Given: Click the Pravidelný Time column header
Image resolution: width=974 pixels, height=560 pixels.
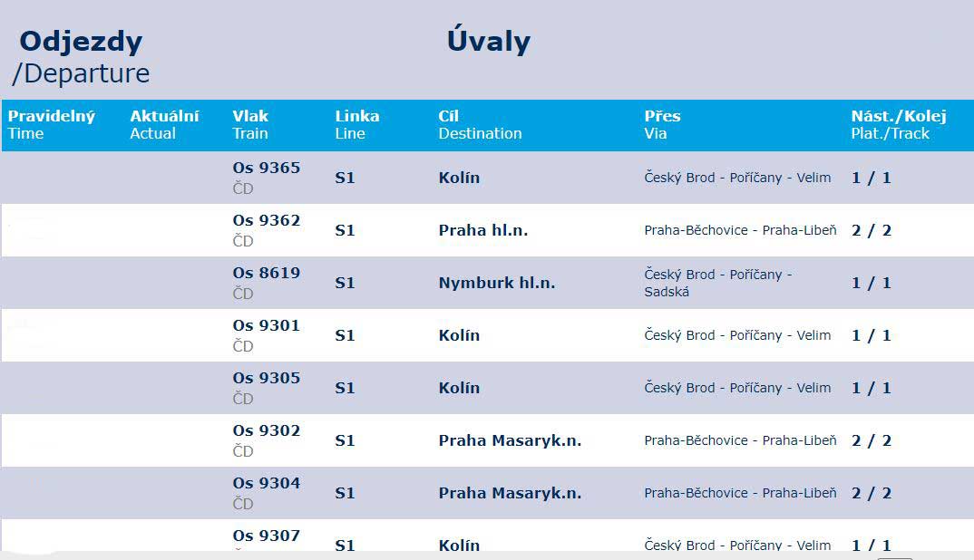Looking at the screenshot, I should [x=52, y=125].
